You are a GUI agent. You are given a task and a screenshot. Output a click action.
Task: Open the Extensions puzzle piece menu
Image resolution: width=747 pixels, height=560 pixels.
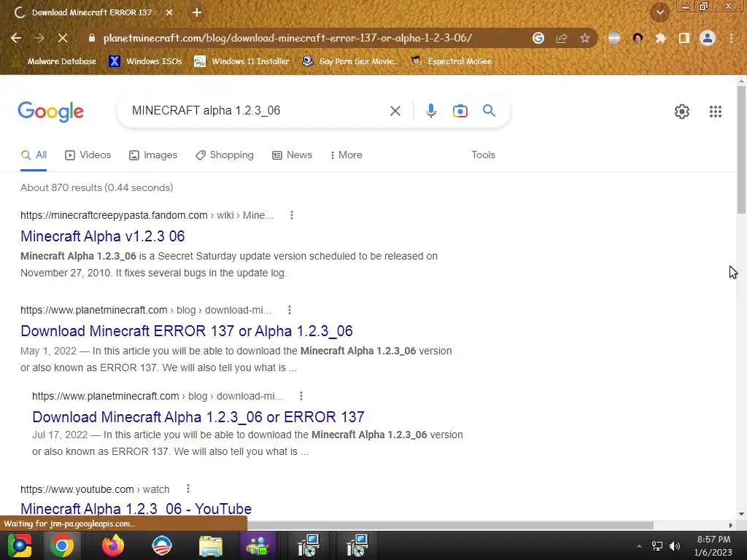point(660,38)
